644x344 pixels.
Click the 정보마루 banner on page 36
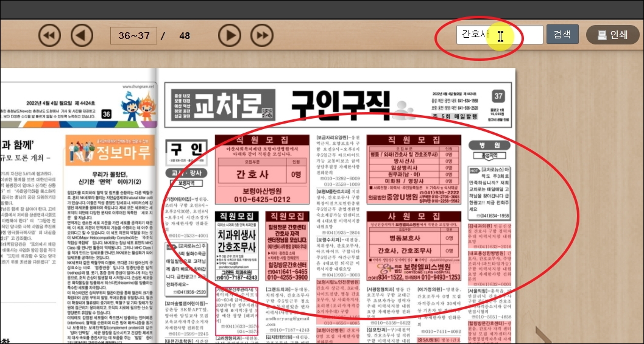(110, 150)
